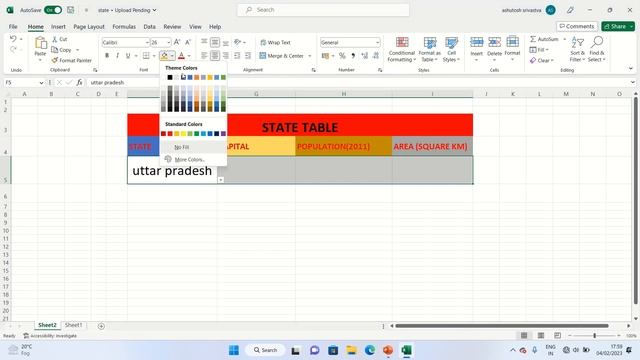Viewport: 640px width, 360px height.
Task: Select the Sheet1 tab
Action: tap(73, 325)
